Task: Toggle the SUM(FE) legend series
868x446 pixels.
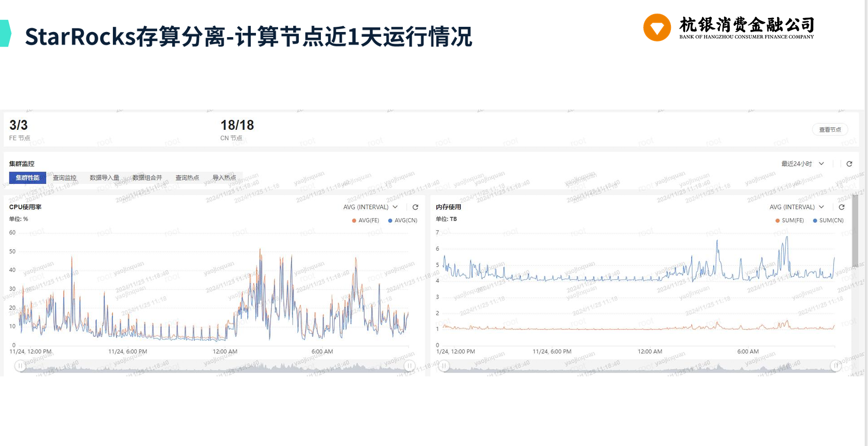Action: [790, 220]
